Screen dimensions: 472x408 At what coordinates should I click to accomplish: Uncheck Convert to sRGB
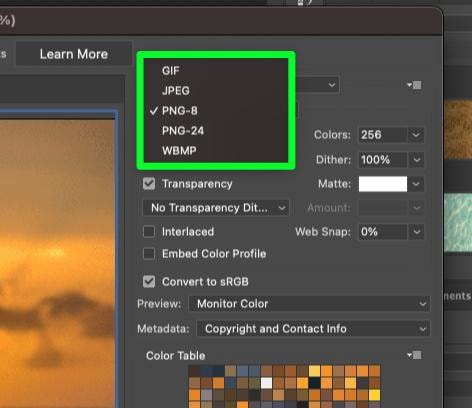pyautogui.click(x=149, y=282)
